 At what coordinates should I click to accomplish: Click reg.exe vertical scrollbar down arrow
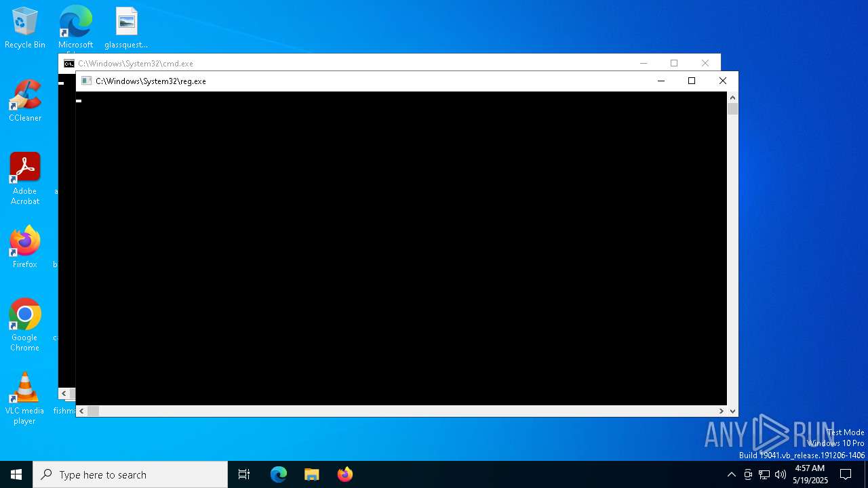coord(732,411)
